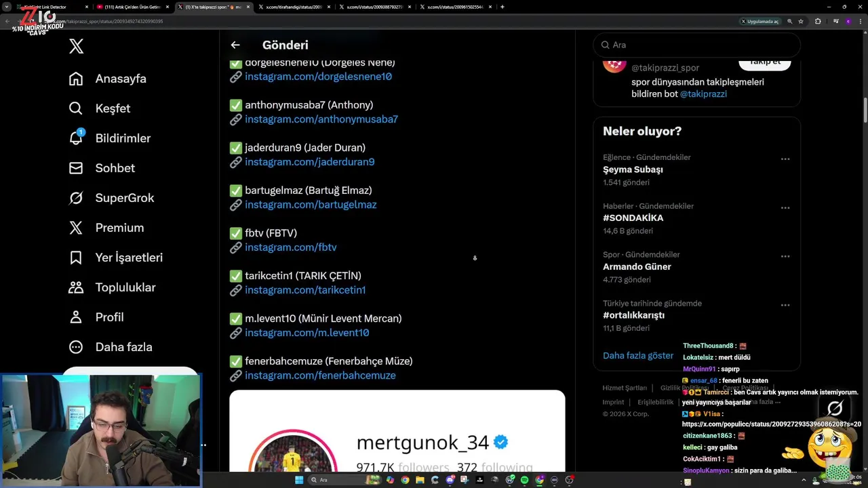Click @takiprazzi mention link
The height and width of the screenshot is (488, 868).
point(703,94)
